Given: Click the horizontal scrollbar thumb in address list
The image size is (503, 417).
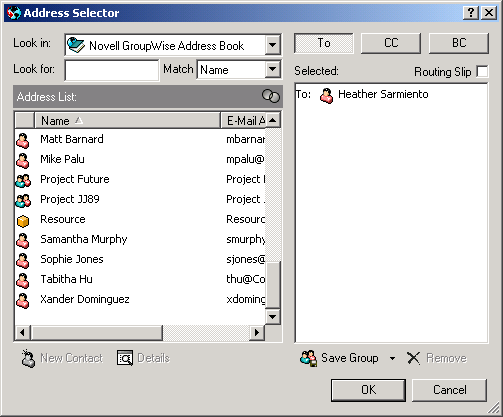Looking at the screenshot, I should coord(97,333).
